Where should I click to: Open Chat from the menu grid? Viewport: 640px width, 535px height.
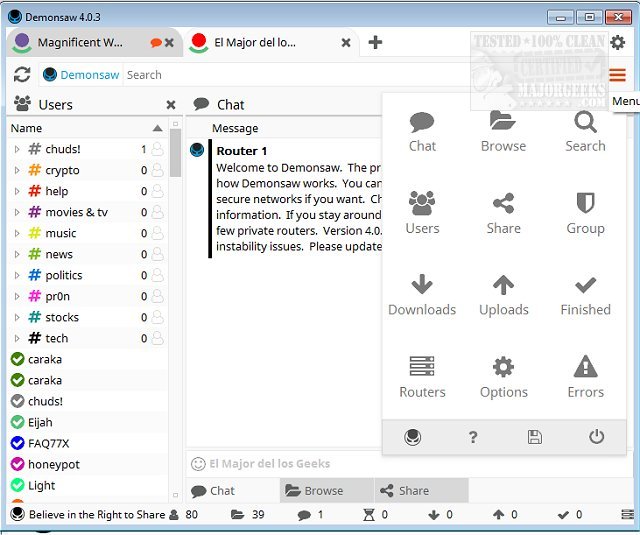pos(422,132)
